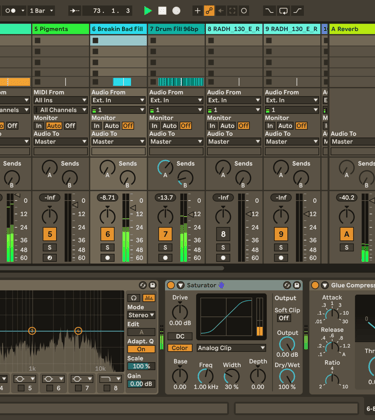The height and width of the screenshot is (420, 375).
Task: Open input channel 1 dropdown on track 7
Action: pyautogui.click(x=176, y=110)
